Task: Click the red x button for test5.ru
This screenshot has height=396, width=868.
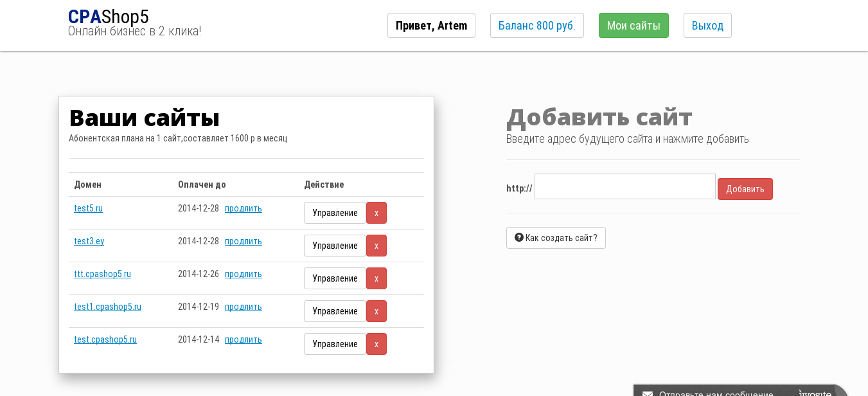Action: 376,213
